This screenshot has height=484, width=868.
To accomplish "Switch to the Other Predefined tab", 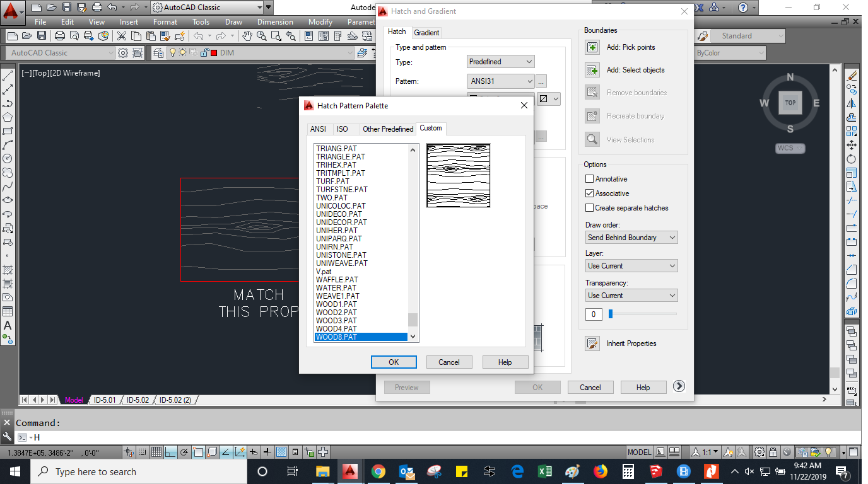I will [x=388, y=129].
